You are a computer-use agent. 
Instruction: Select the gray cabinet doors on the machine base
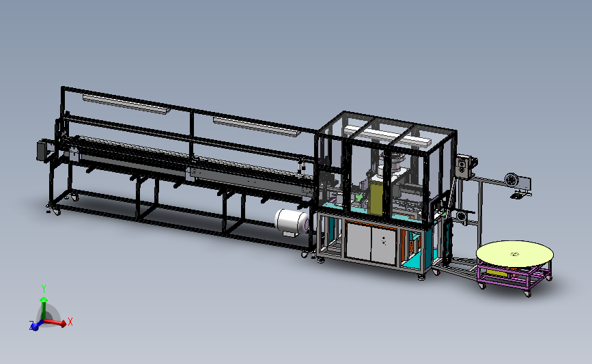[371, 243]
